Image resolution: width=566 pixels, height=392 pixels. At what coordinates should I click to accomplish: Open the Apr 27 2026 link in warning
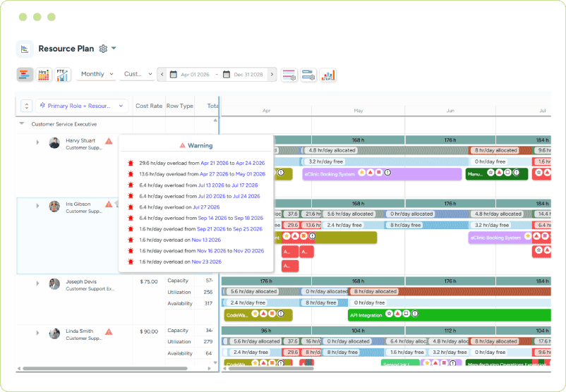click(214, 174)
